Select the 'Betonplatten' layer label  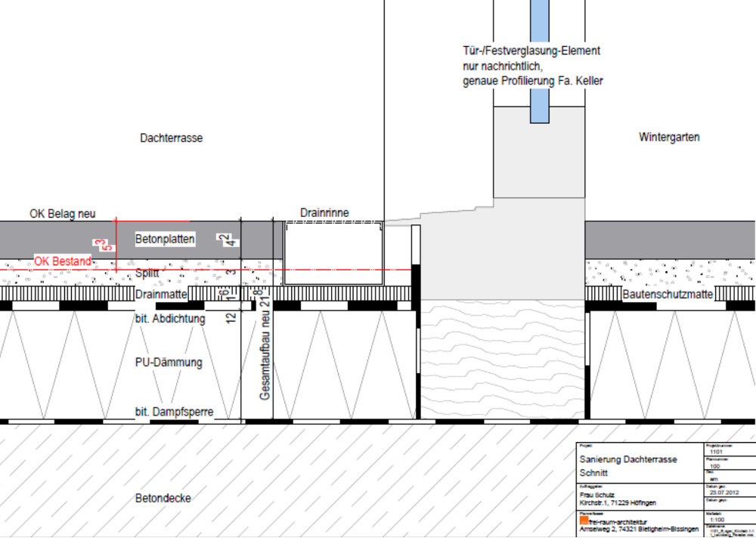(x=165, y=240)
